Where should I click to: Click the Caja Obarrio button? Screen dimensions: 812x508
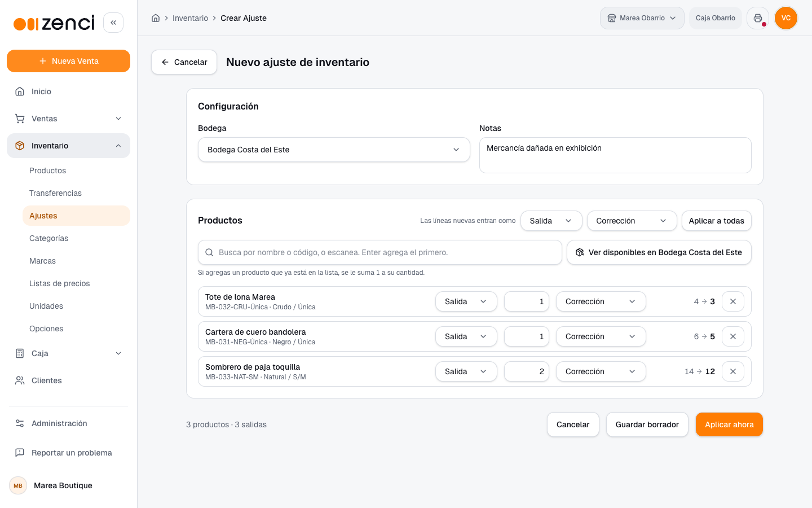coord(716,18)
